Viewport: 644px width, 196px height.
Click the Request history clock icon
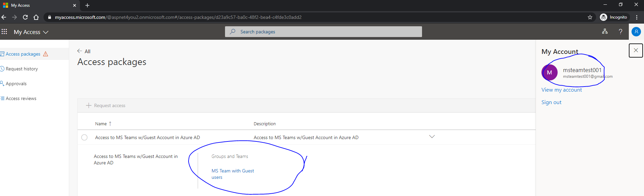pyautogui.click(x=2, y=69)
